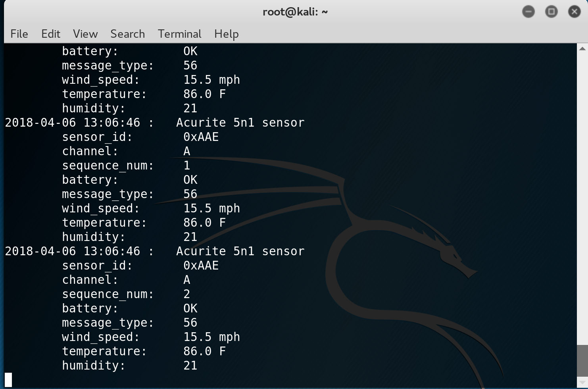Click the topmost 86.0 F temperature value
This screenshot has height=389, width=588.
click(205, 94)
